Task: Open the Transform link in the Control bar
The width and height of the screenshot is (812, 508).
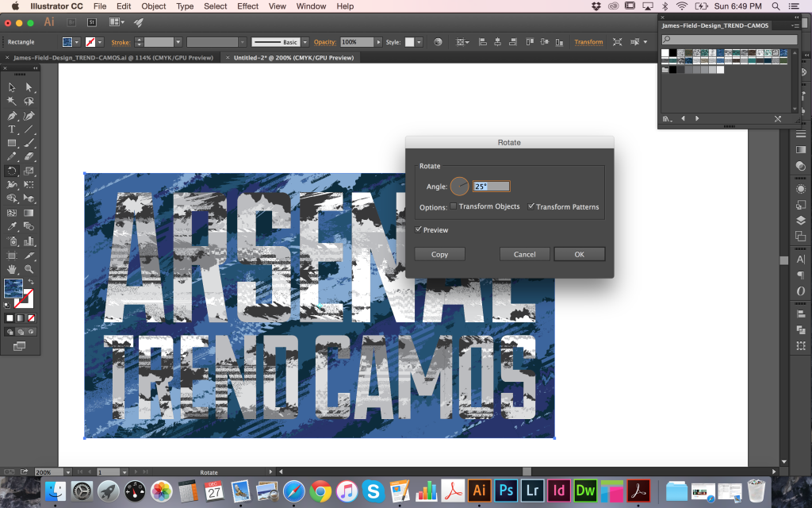Action: point(589,42)
